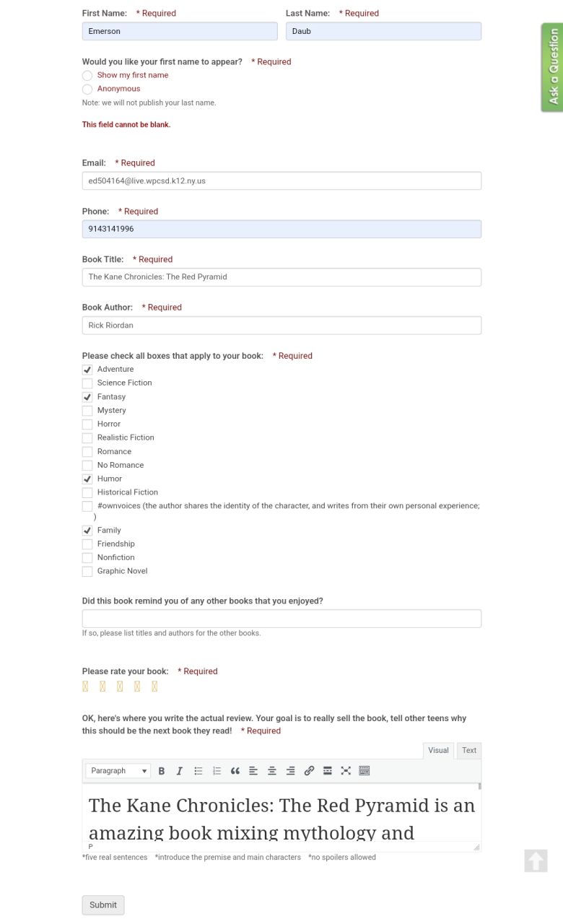Toggle bold formatting in the review editor

[162, 771]
